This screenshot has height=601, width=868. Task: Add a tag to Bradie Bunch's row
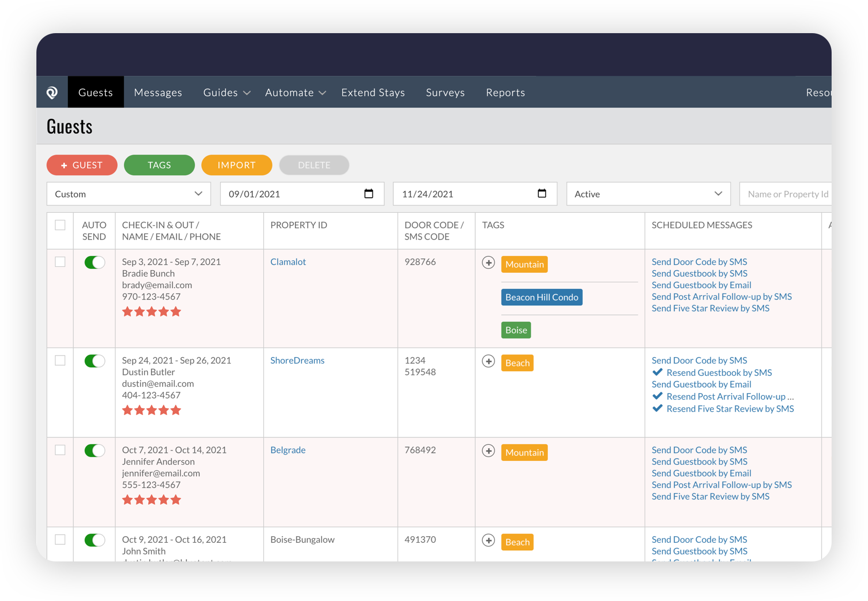[x=488, y=263]
